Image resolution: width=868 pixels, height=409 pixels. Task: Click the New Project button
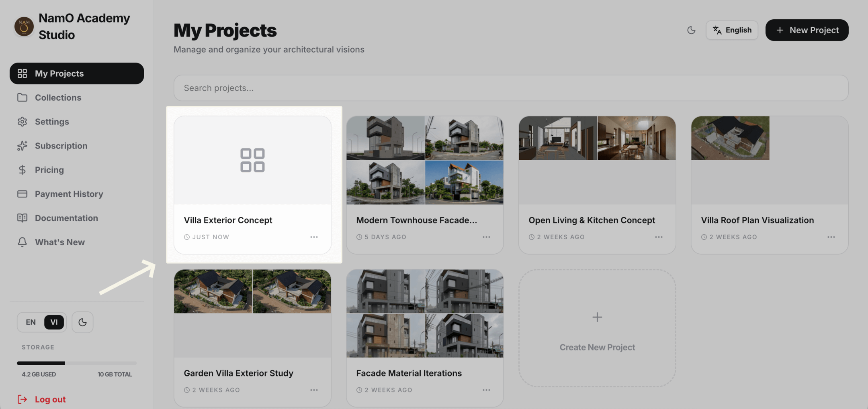pyautogui.click(x=807, y=30)
